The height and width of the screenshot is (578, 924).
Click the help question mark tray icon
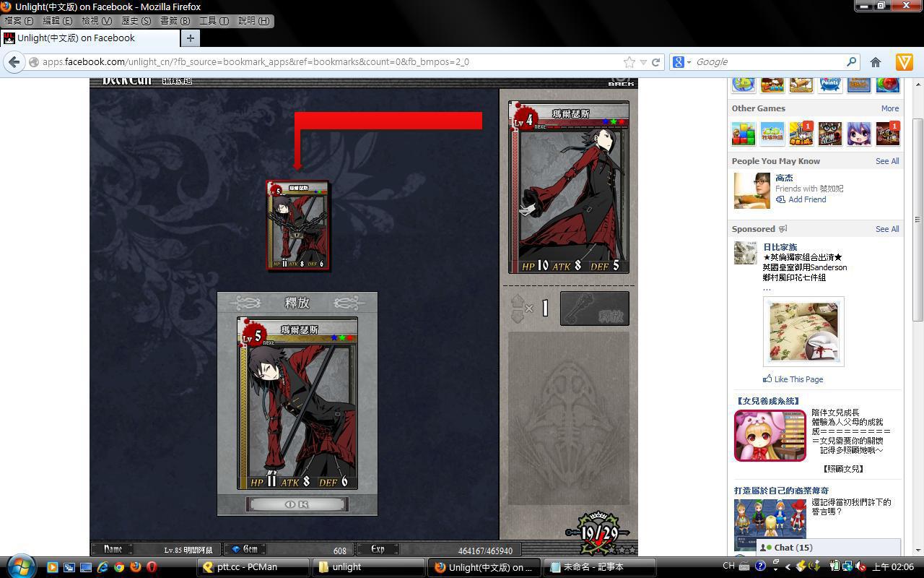[x=760, y=566]
